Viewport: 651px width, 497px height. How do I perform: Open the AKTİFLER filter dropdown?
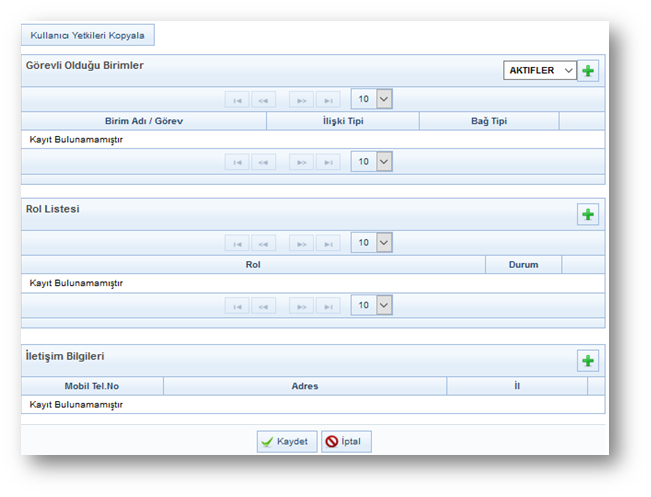click(x=539, y=71)
